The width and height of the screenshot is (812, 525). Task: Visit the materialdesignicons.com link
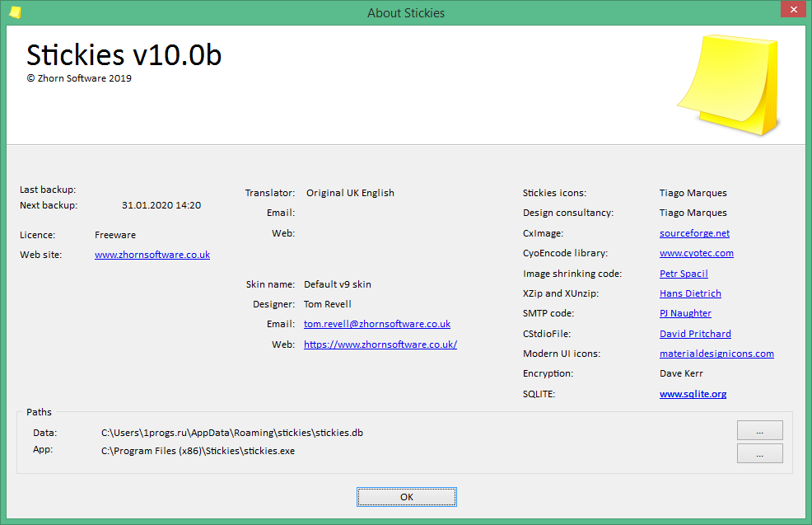click(x=716, y=354)
